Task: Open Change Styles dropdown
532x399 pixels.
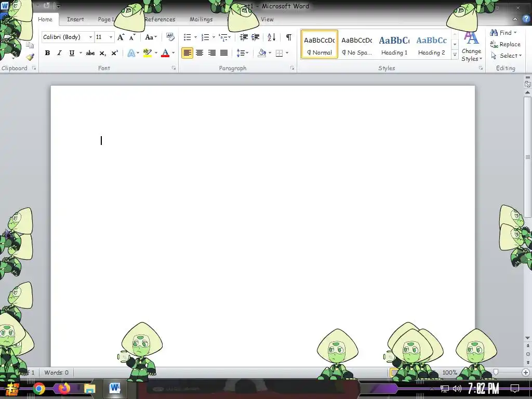Action: coord(471,47)
